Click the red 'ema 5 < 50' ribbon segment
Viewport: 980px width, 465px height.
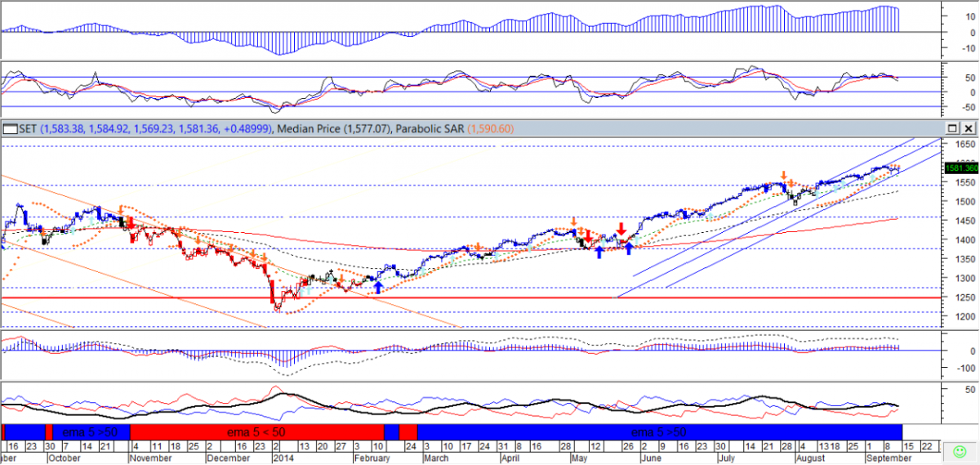pos(256,431)
